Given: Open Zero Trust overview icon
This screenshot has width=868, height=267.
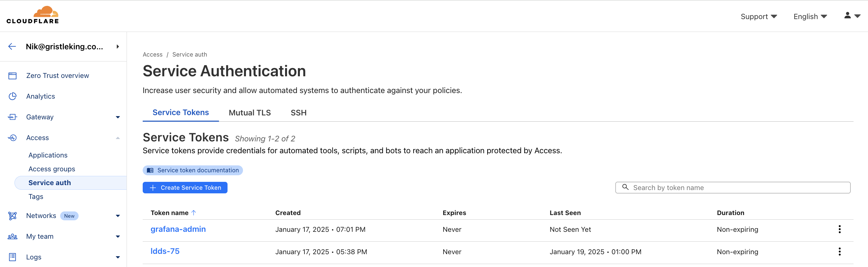Looking at the screenshot, I should [x=12, y=76].
